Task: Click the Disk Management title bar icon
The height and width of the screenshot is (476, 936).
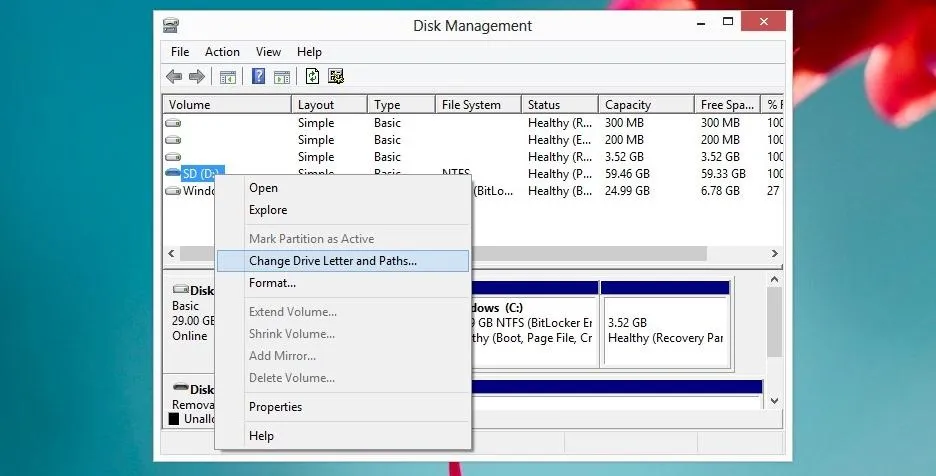Action: pyautogui.click(x=171, y=25)
